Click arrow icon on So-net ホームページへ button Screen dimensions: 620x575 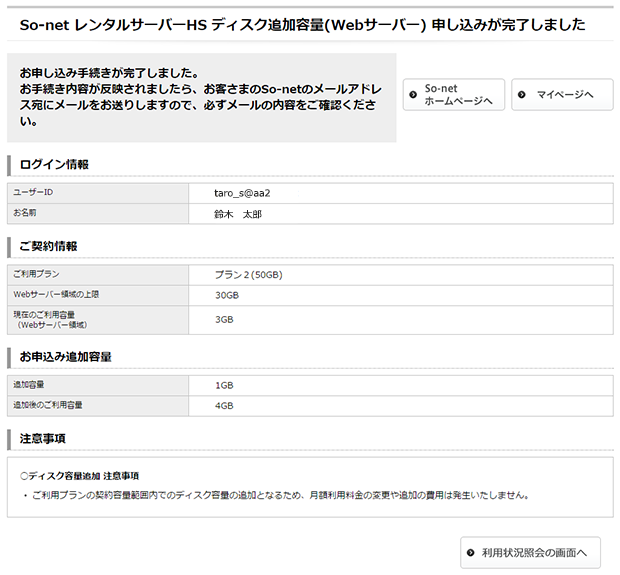(413, 94)
